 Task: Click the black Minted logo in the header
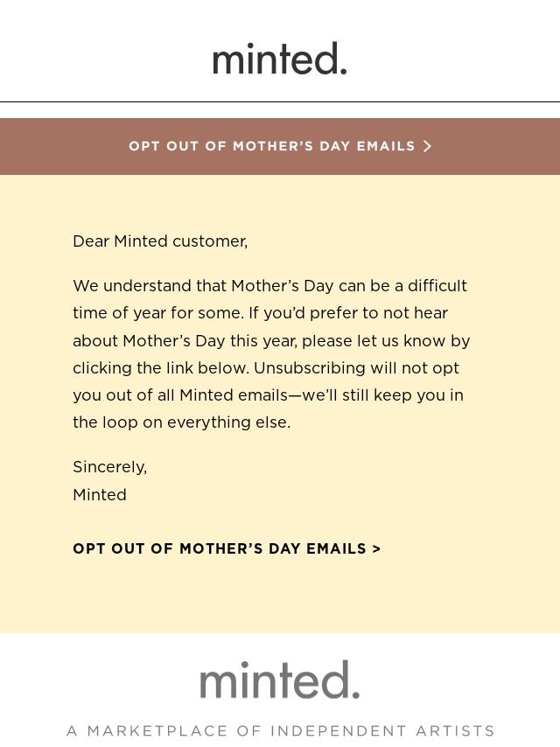[280, 59]
